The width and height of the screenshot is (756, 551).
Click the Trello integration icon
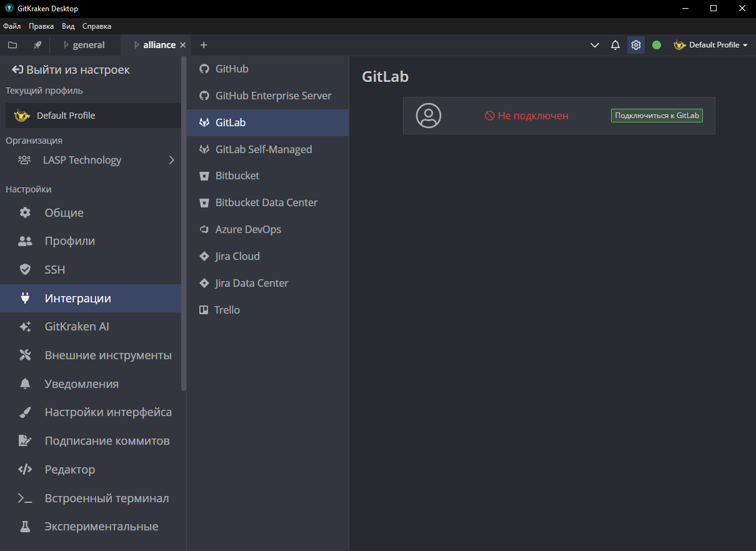(204, 309)
